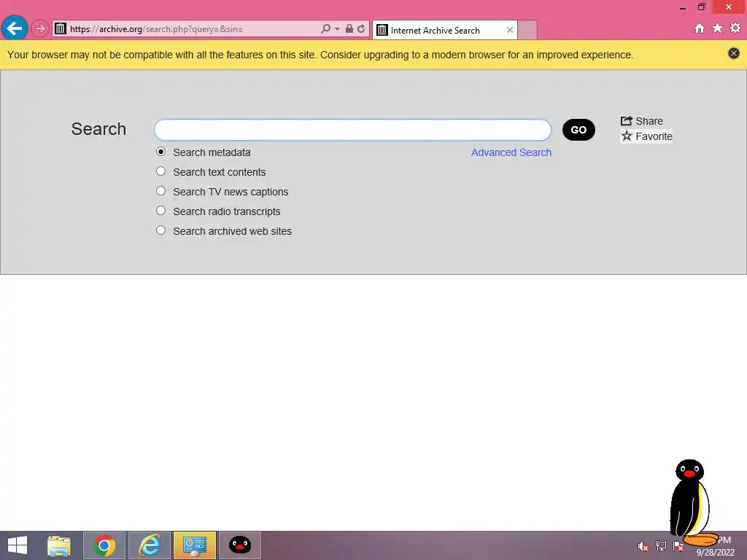Select the Search TV news captions option
Screen dimensions: 747x560
161,191
